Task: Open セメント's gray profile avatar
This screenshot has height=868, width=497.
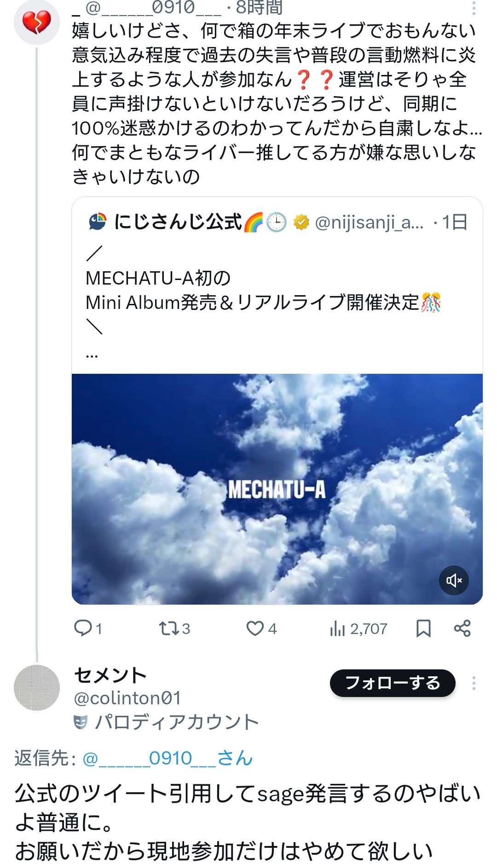Action: [x=37, y=688]
